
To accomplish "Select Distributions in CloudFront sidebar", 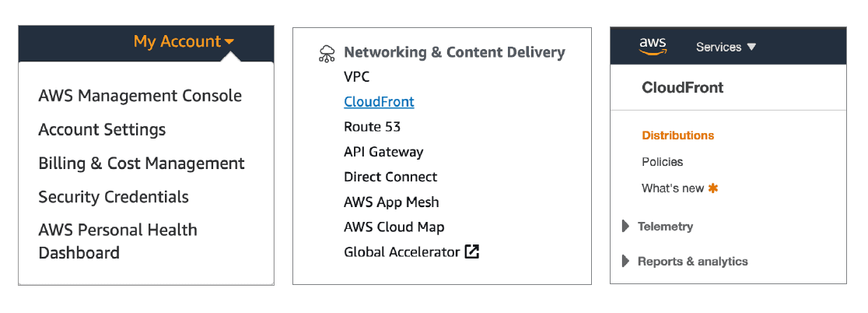I will (677, 135).
